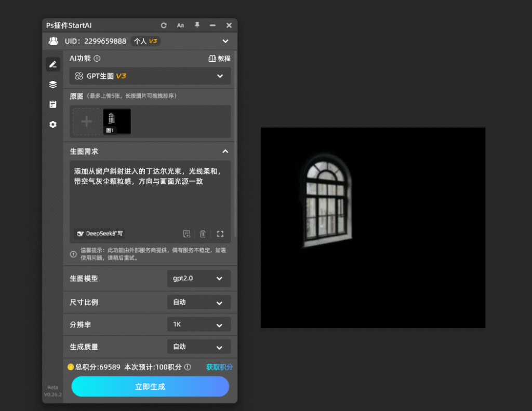This screenshot has width=532, height=411.
Task: Open the settings gear sidebar tab
Action: point(53,125)
